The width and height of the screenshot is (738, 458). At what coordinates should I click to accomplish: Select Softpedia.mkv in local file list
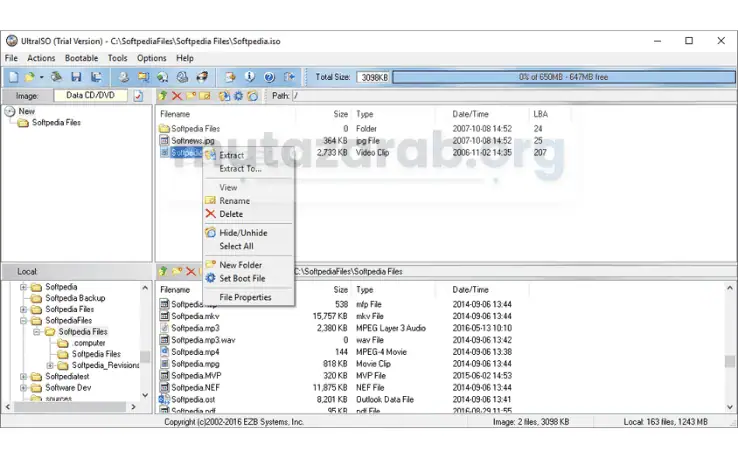(195, 316)
